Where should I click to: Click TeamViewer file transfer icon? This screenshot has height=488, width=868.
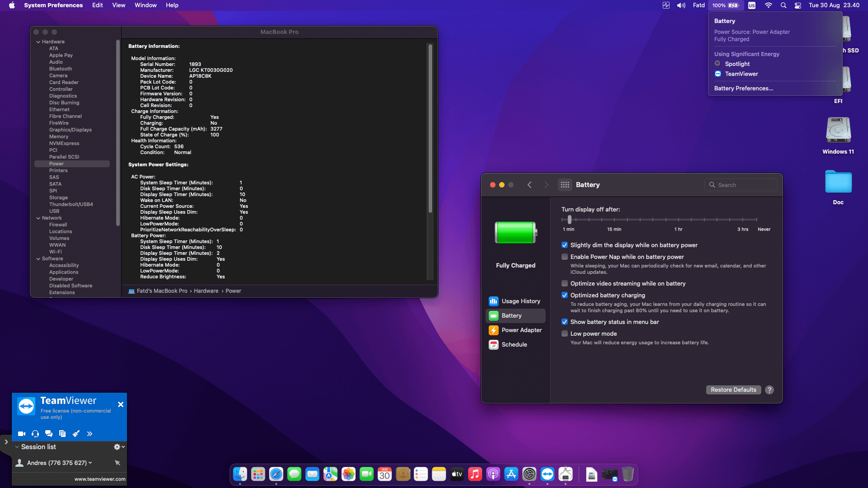tap(62, 434)
